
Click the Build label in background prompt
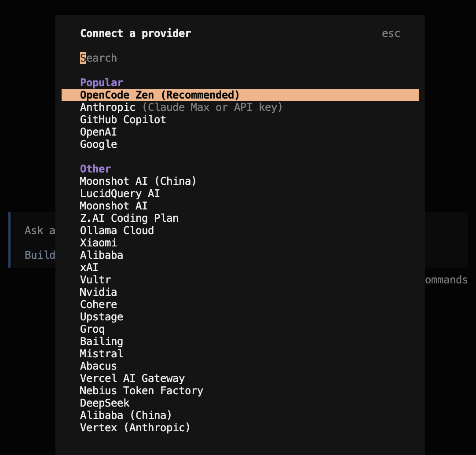(40, 255)
